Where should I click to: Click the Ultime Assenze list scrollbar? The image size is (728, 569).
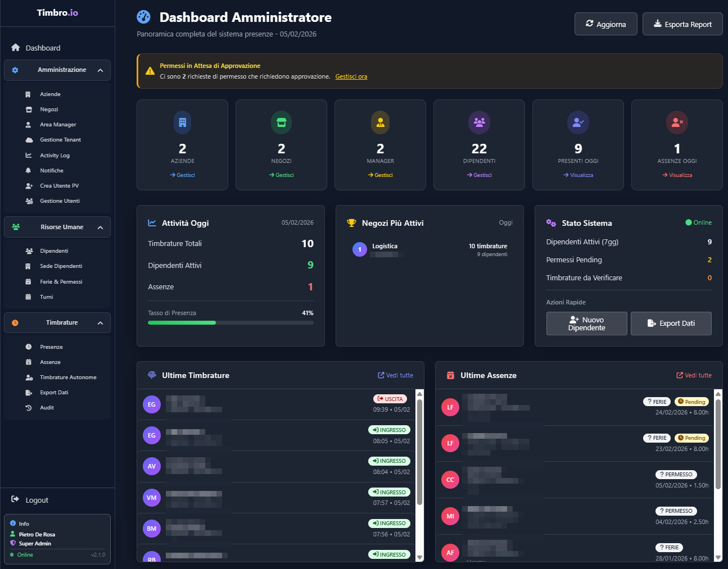[718, 444]
